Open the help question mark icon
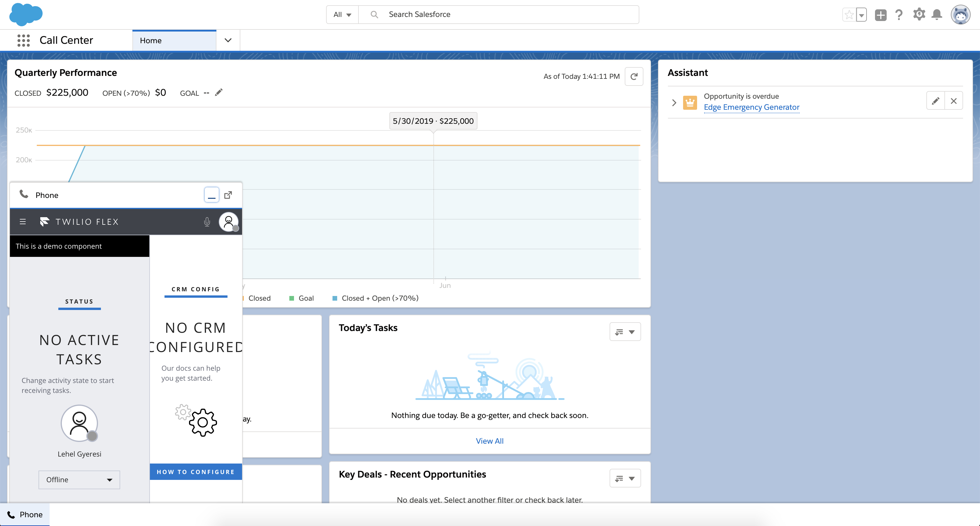Viewport: 980px width, 526px height. (x=899, y=15)
